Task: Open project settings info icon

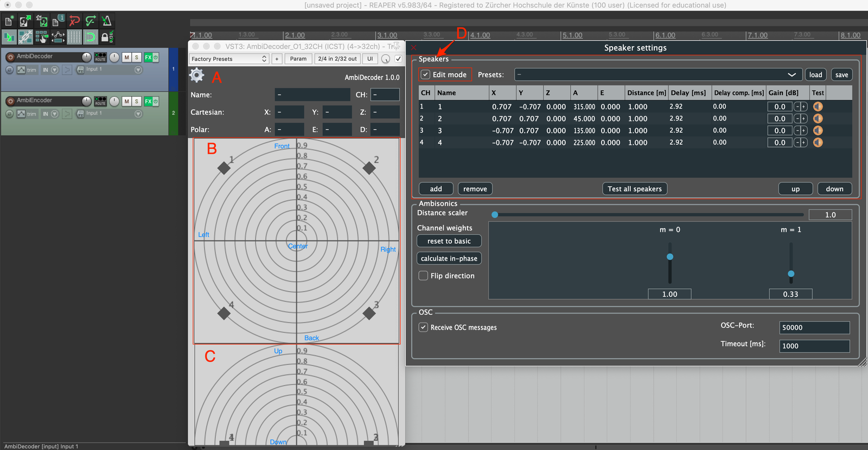Action: coord(58,21)
